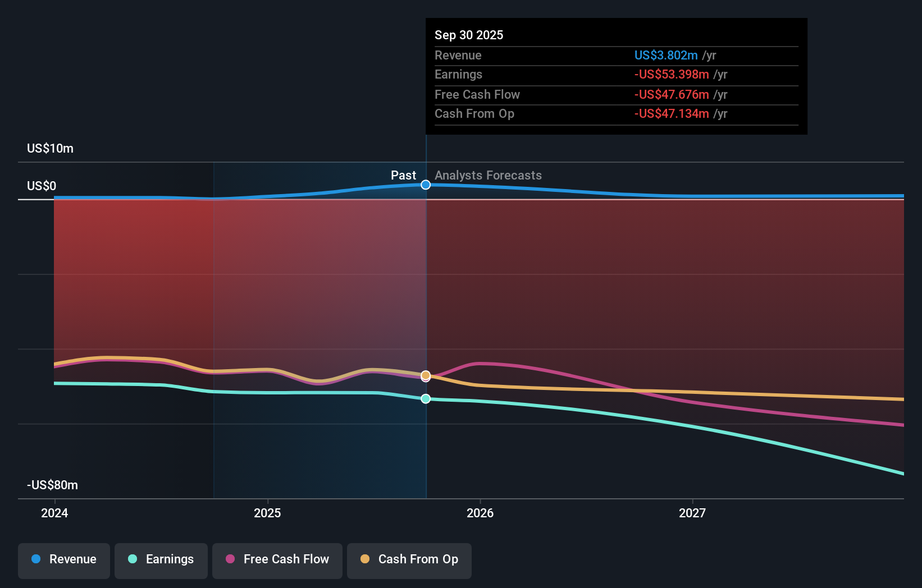Image resolution: width=922 pixels, height=588 pixels.
Task: Click the blue Revenue data point marker
Action: tap(426, 185)
